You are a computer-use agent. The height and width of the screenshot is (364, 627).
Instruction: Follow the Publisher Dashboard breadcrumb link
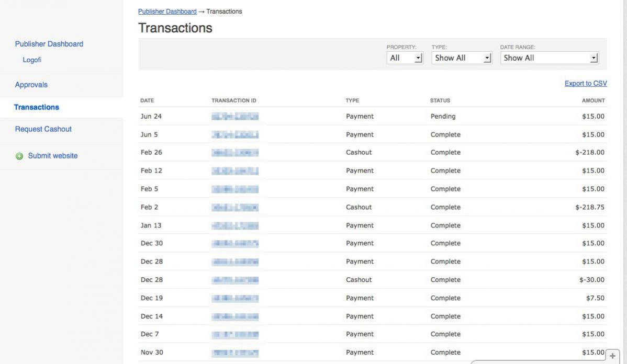click(x=167, y=12)
